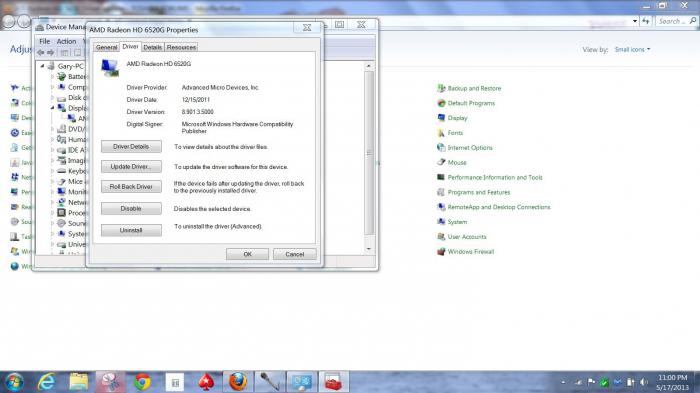Open RemoteApp and Desktop Connections
This screenshot has height=393, width=700.
499,207
